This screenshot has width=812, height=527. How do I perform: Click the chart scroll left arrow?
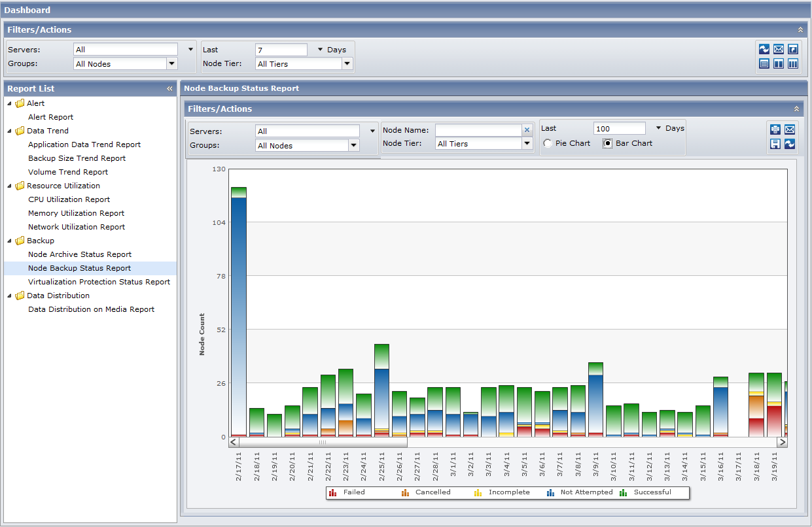[x=234, y=442]
